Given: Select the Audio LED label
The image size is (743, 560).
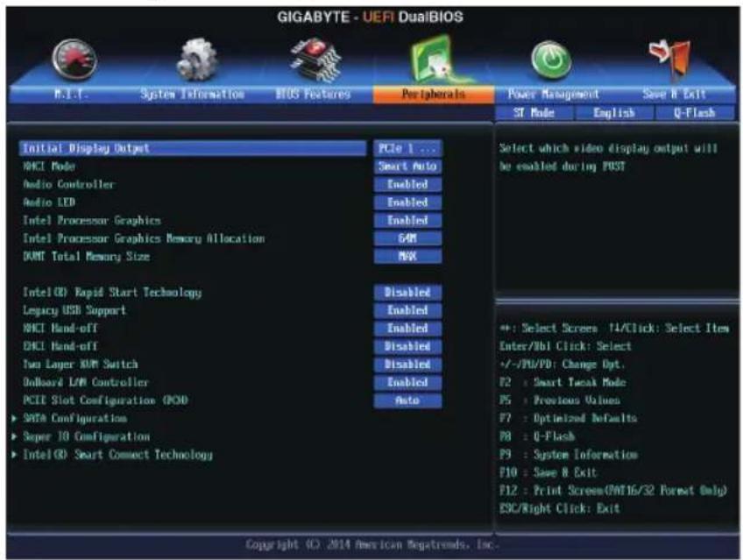Looking at the screenshot, I should click(x=49, y=202).
